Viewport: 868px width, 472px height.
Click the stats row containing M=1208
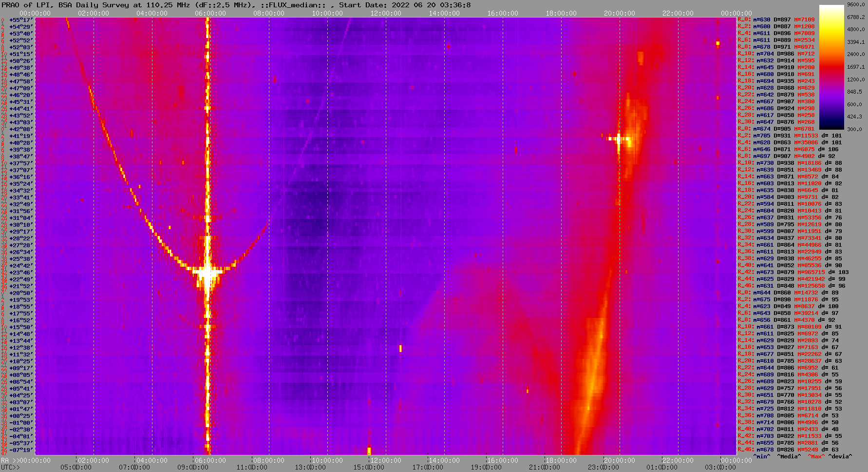click(776, 26)
